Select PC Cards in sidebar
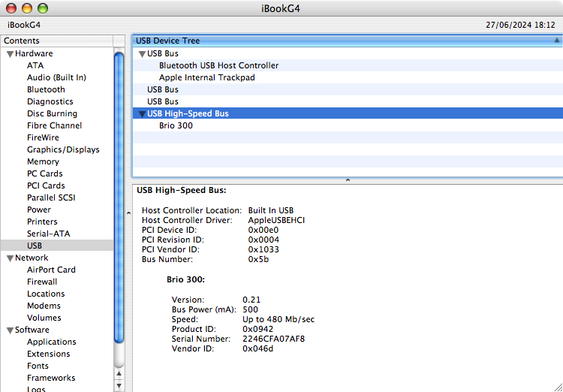The image size is (563, 392). pyautogui.click(x=44, y=173)
